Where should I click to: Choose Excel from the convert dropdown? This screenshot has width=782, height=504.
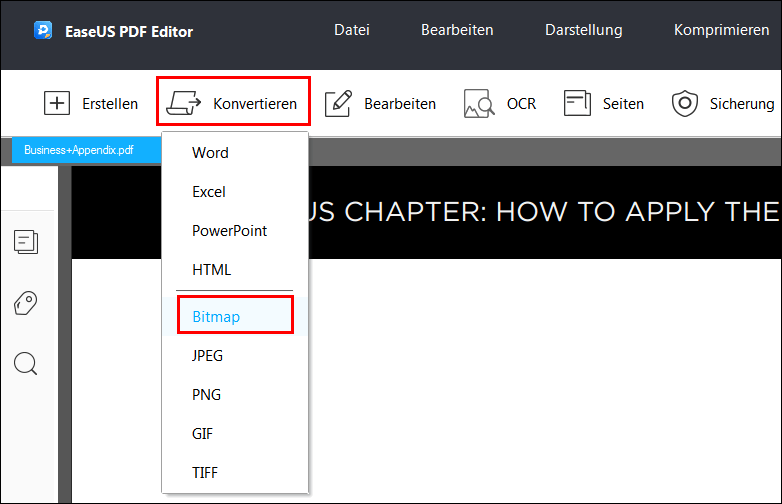pyautogui.click(x=235, y=191)
